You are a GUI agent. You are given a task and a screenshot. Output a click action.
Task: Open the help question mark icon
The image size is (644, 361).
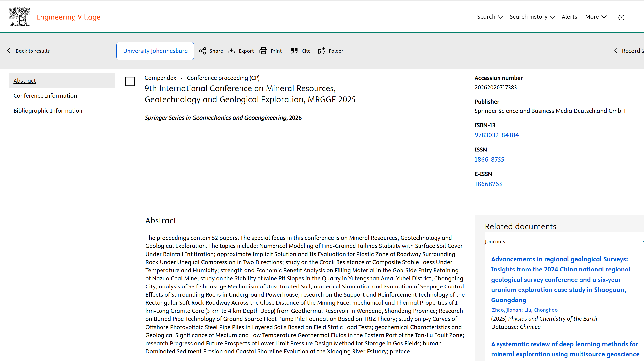coord(621,17)
